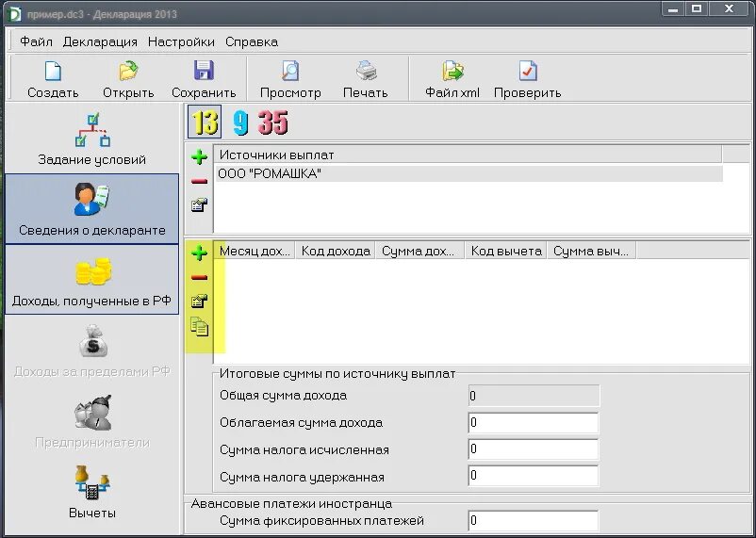The width and height of the screenshot is (756, 538).
Task: Copy income row with duplicate icon
Action: pos(199,326)
